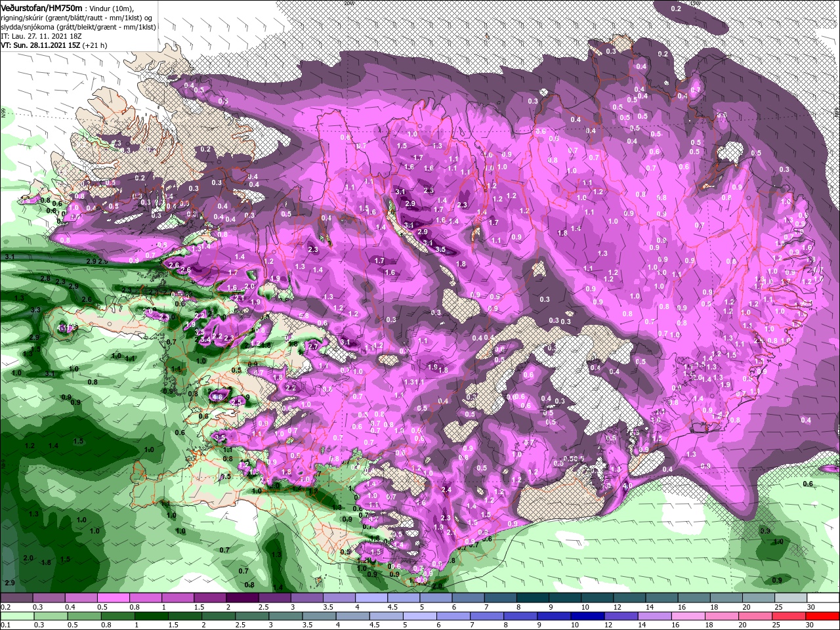Viewport: 840px width, 630px height.
Task: Click the hot pink 20 rain legend swatch
Action: coord(756,617)
